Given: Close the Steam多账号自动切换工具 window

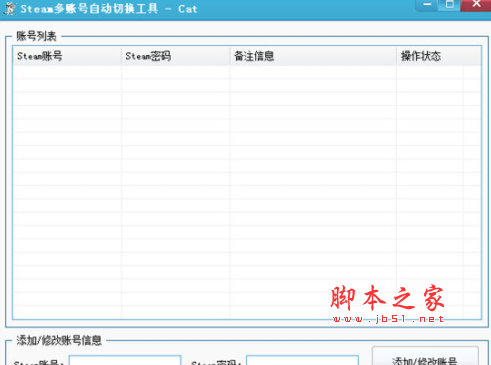Looking at the screenshot, I should [x=476, y=5].
